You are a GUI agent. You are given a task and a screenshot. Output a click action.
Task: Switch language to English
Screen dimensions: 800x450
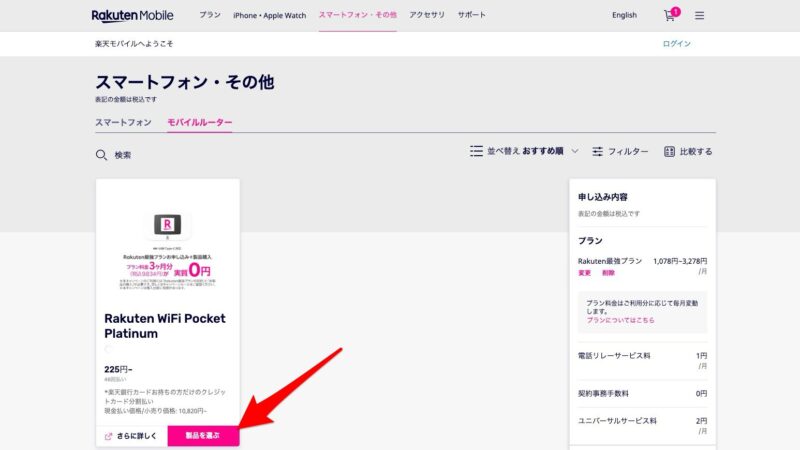click(x=624, y=15)
